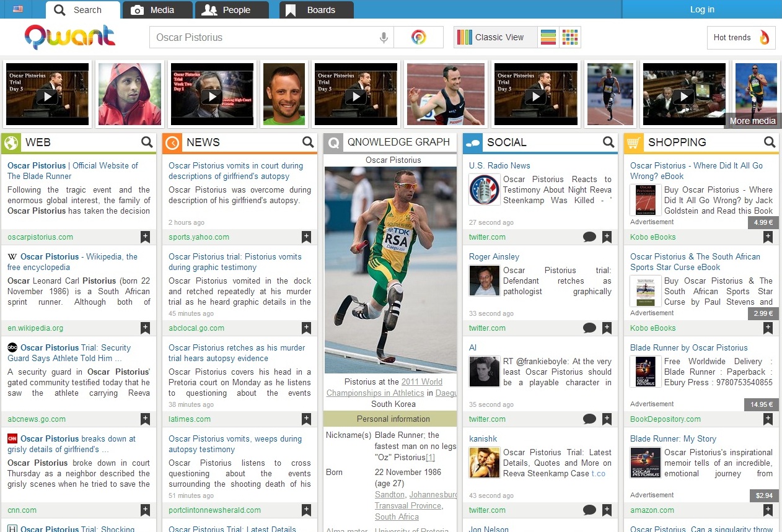Open 'Where Did It All Go Wrong? eBook' listing
This screenshot has height=532, width=782.
(x=696, y=171)
